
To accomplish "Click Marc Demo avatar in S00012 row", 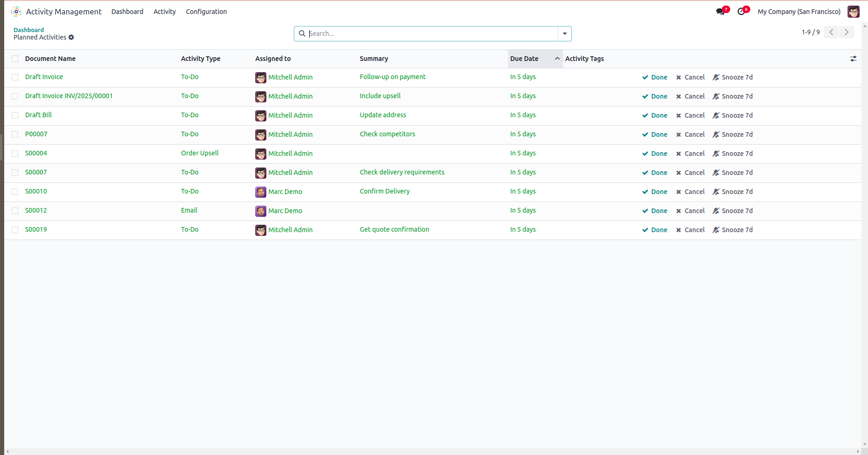I will point(261,211).
